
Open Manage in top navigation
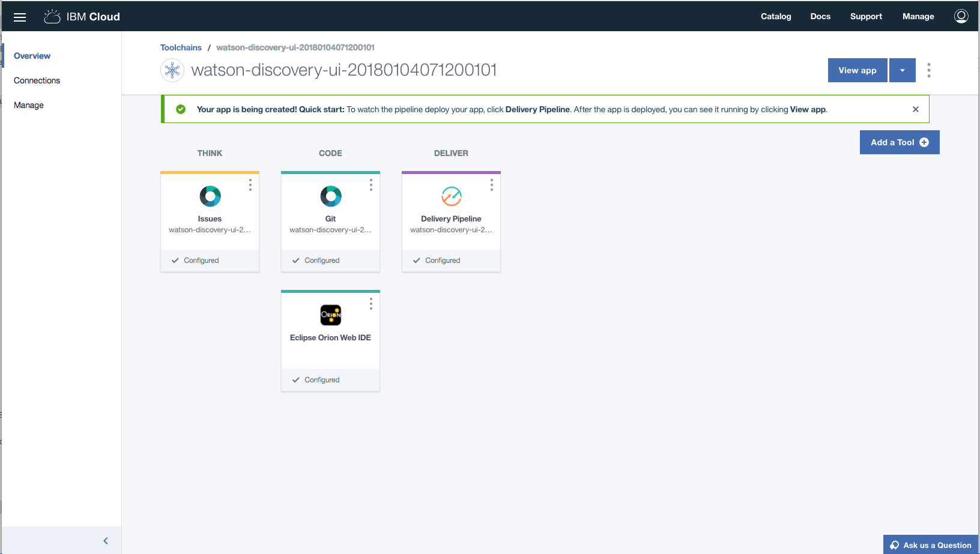918,17
